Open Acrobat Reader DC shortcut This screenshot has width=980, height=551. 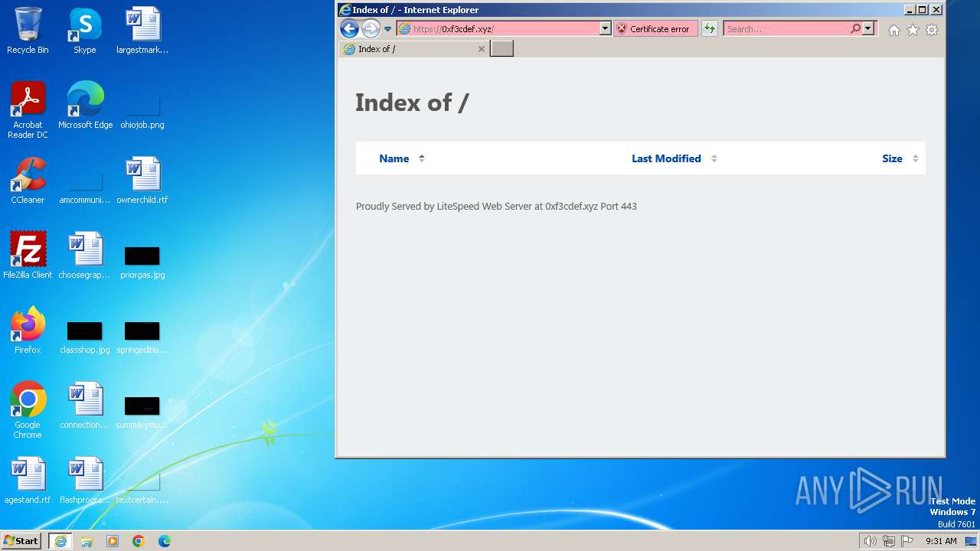[x=28, y=111]
